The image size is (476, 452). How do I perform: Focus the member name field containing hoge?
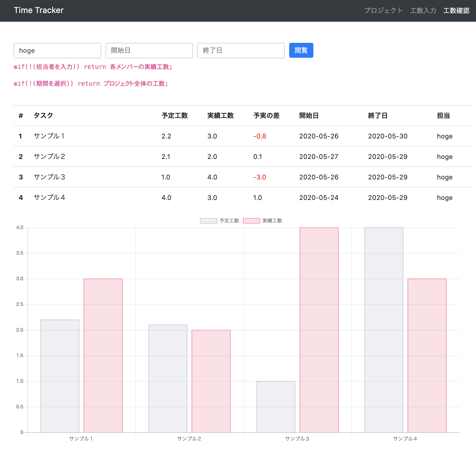pyautogui.click(x=57, y=51)
